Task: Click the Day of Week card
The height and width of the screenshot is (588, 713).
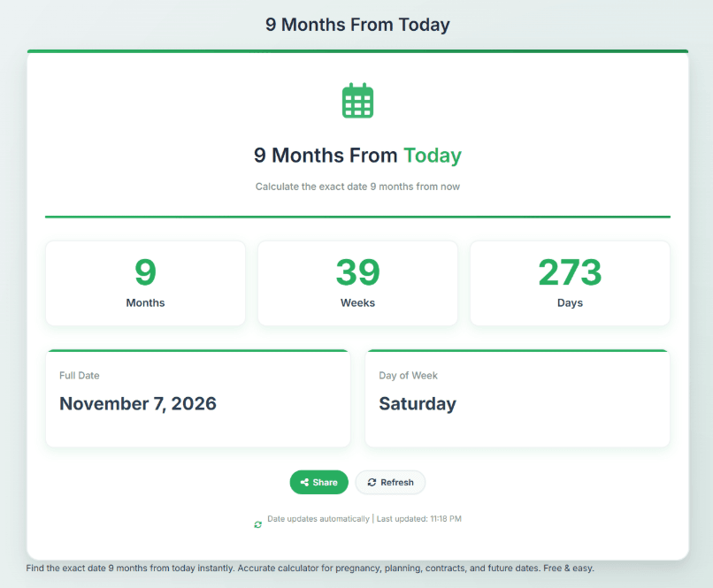Action: point(517,398)
